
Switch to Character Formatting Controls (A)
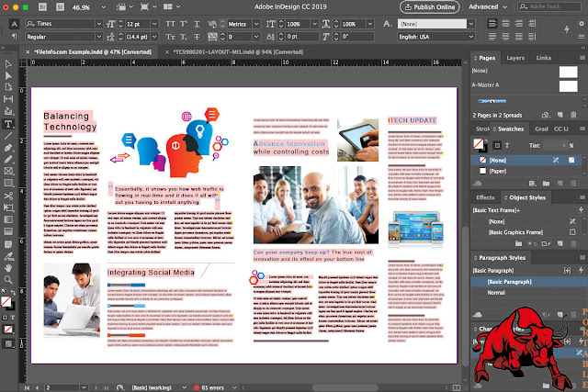tap(14, 24)
